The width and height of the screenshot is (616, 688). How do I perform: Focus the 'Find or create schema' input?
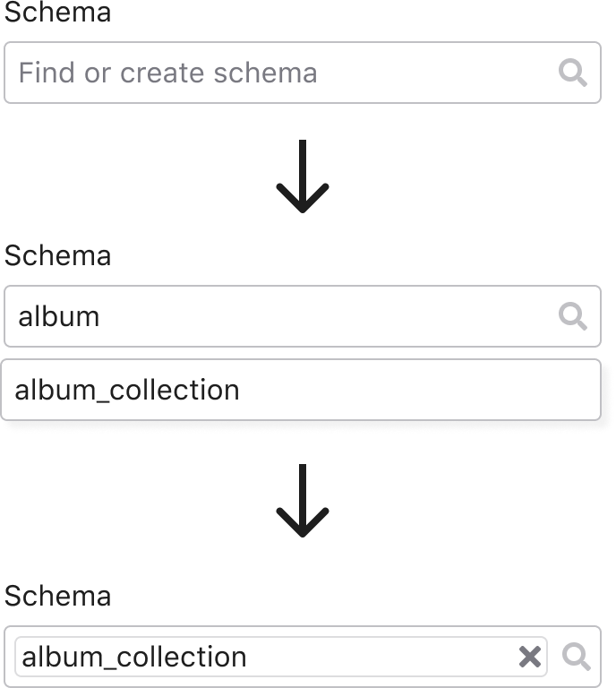click(303, 73)
